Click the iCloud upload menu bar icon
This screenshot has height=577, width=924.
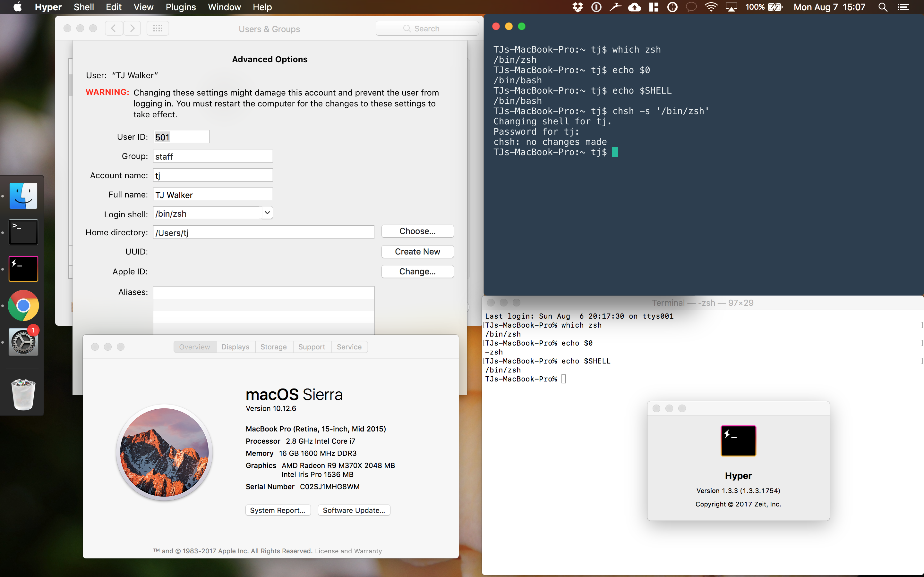[634, 7]
